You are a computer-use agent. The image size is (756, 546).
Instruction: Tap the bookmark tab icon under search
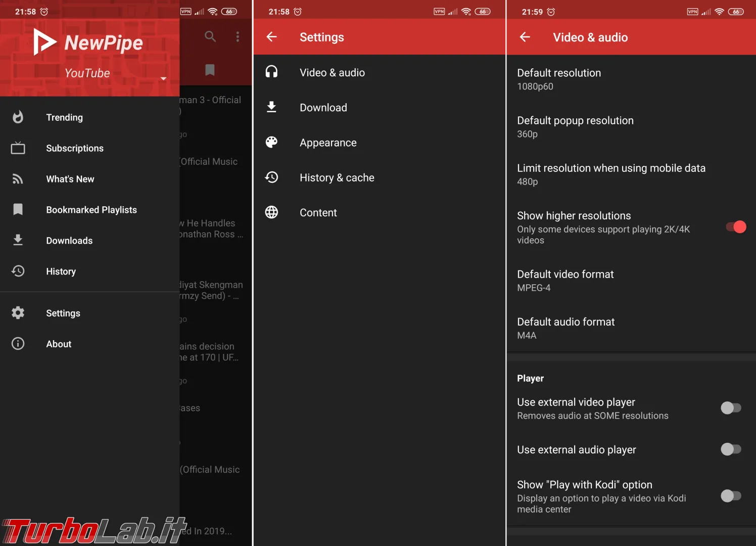click(x=210, y=70)
